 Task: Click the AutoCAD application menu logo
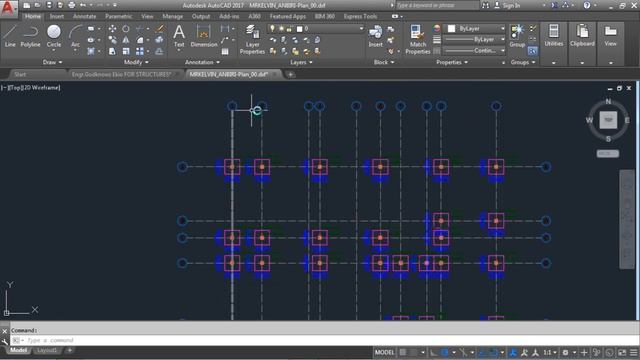coord(8,9)
